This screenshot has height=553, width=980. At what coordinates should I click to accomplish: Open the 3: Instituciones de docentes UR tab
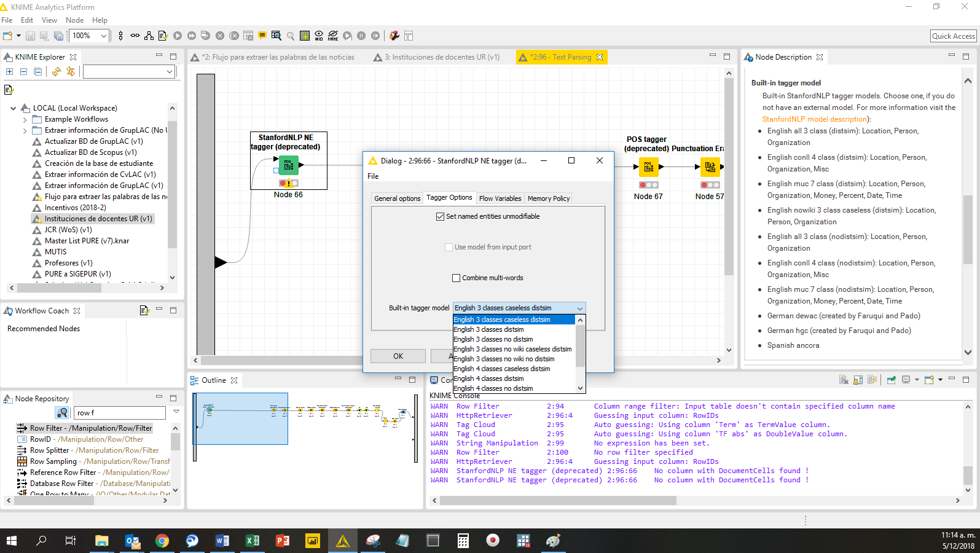(436, 57)
